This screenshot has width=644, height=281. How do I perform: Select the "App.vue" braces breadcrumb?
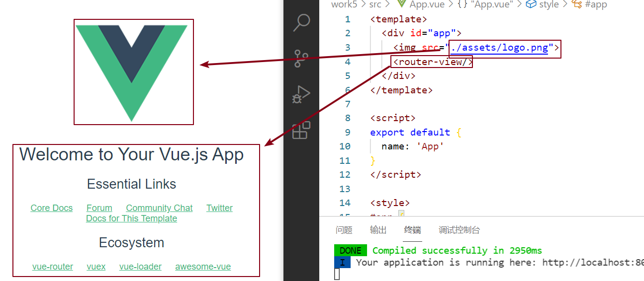486,4
